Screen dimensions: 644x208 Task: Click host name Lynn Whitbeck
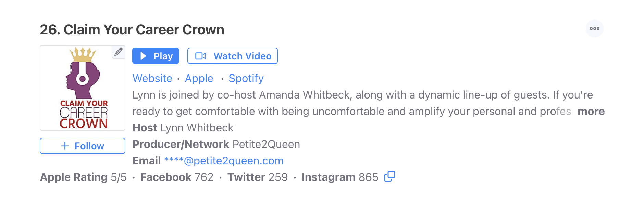(x=197, y=128)
